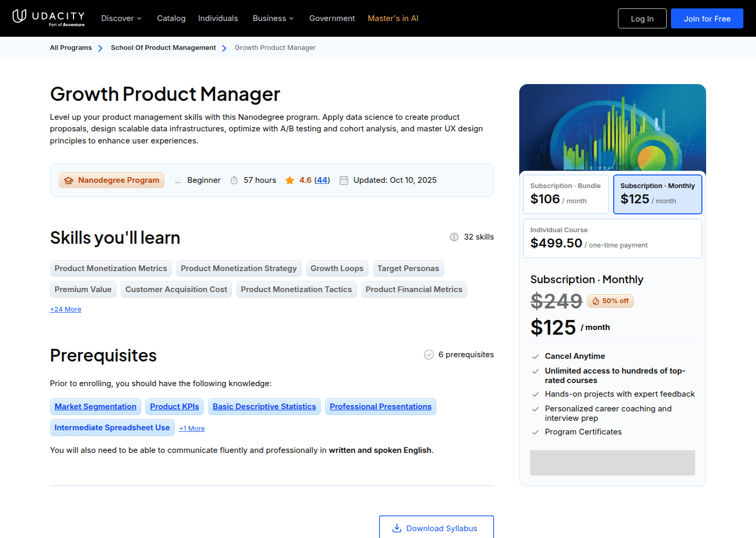This screenshot has width=756, height=538.
Task: Click the Join for Free button
Action: 707,18
